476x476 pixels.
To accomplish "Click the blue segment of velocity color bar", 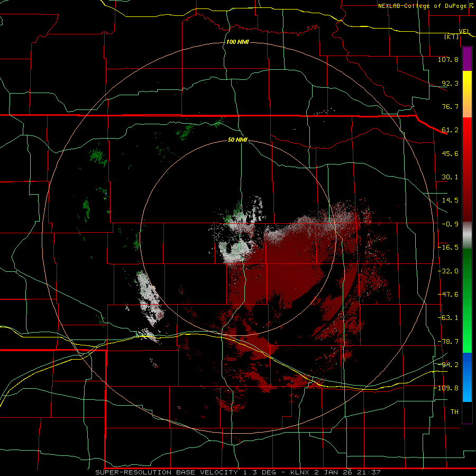I will pyautogui.click(x=467, y=377).
